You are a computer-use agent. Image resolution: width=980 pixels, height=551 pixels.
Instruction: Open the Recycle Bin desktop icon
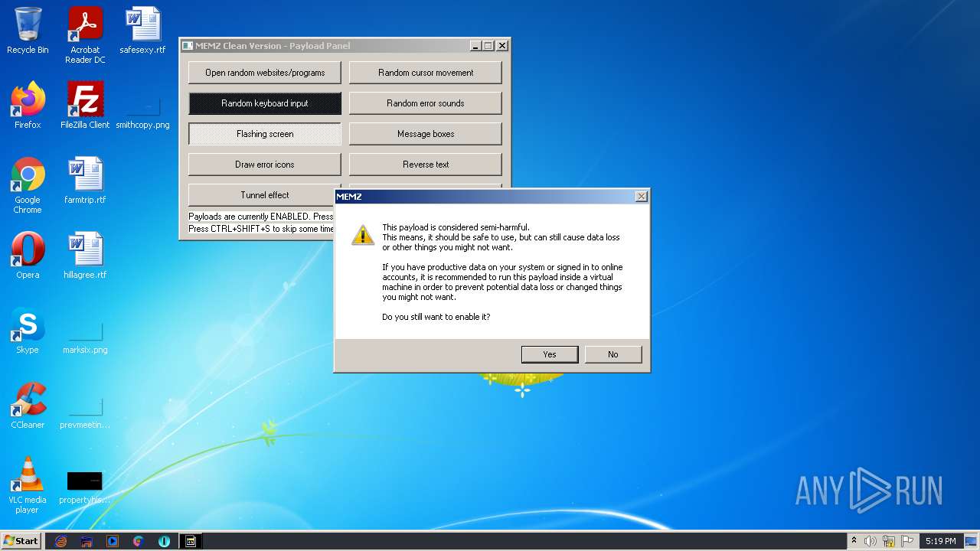[28, 31]
